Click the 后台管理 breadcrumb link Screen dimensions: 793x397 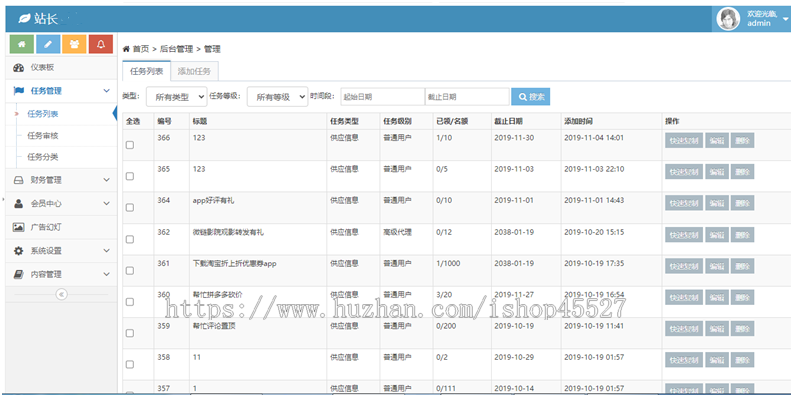(177, 49)
